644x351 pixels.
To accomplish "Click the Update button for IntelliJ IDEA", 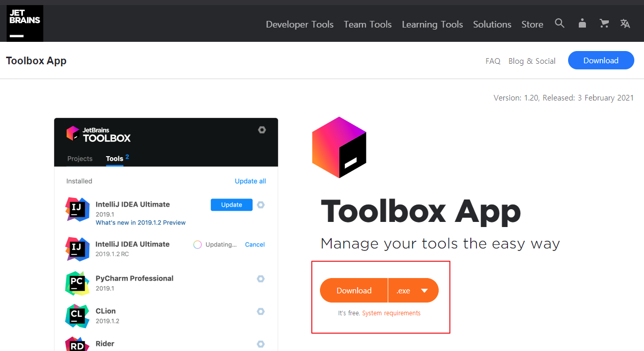I will point(232,205).
